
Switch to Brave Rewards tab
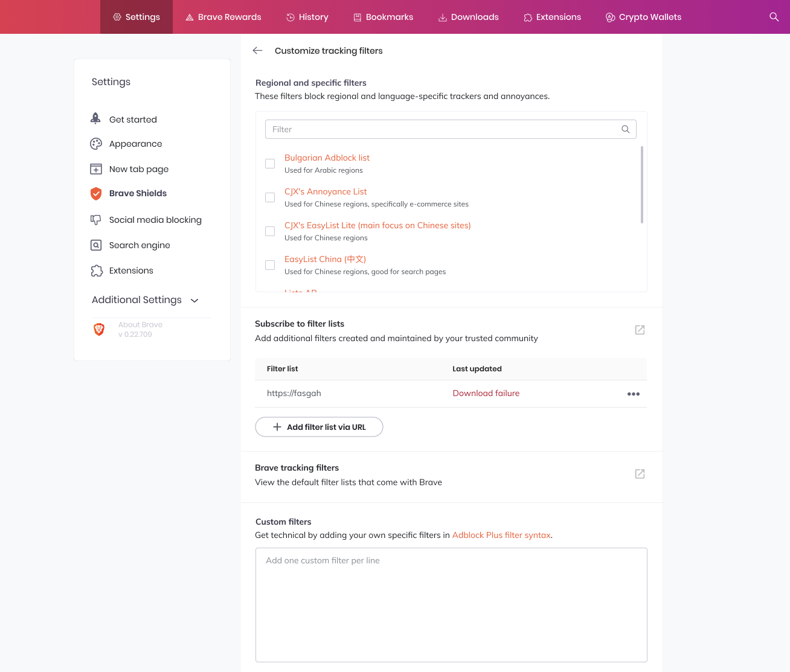[x=223, y=17]
